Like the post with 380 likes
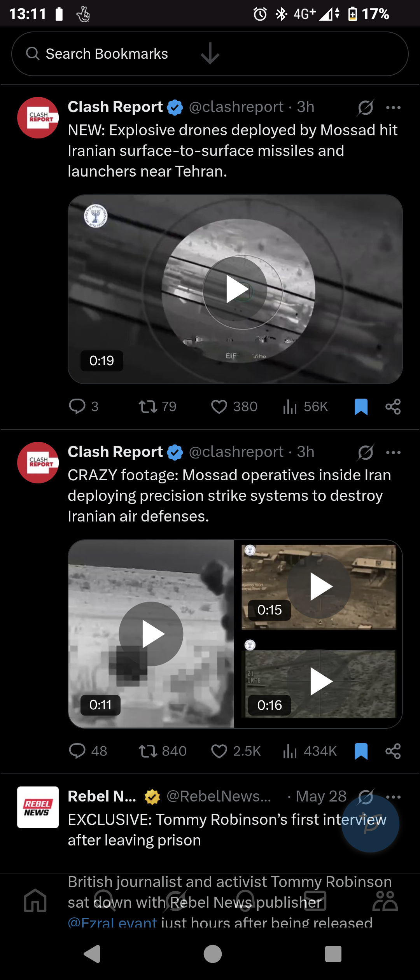 click(x=219, y=406)
